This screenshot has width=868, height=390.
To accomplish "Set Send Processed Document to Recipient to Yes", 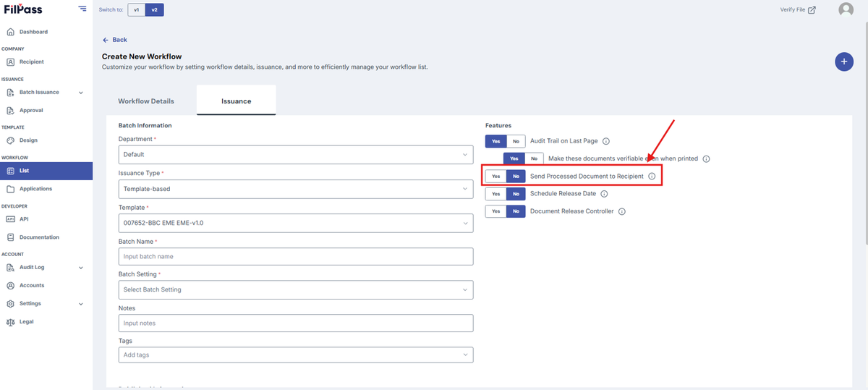I will pos(495,176).
